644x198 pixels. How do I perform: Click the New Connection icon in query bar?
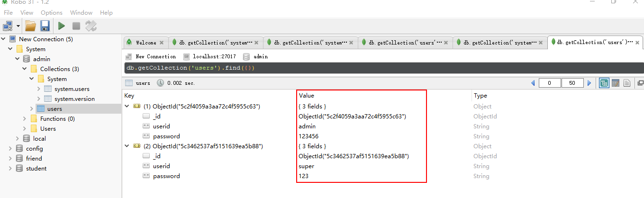(129, 56)
